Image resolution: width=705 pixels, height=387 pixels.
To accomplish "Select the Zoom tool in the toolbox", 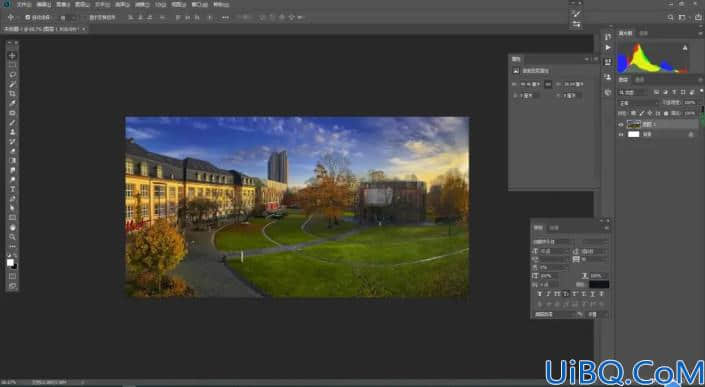I will pos(12,237).
